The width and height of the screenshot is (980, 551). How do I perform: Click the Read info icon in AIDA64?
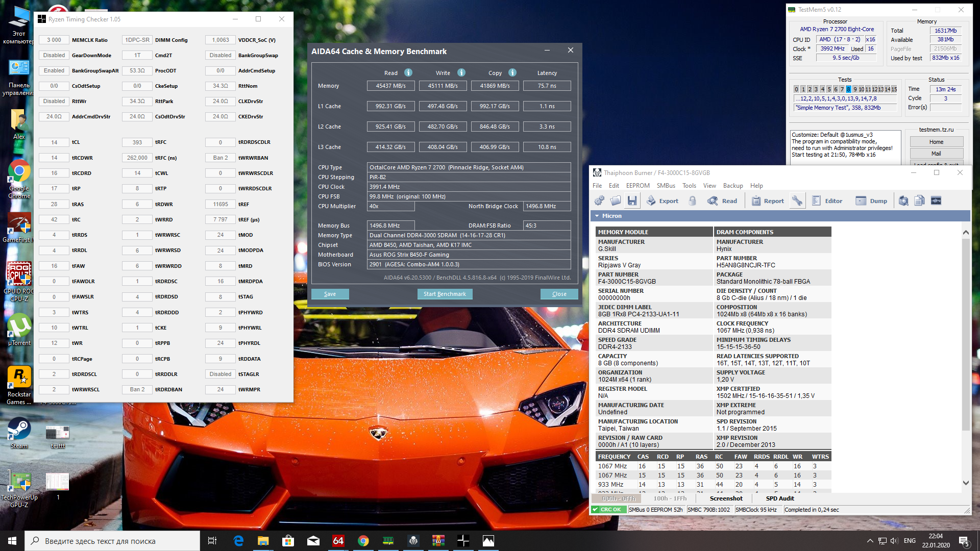408,72
